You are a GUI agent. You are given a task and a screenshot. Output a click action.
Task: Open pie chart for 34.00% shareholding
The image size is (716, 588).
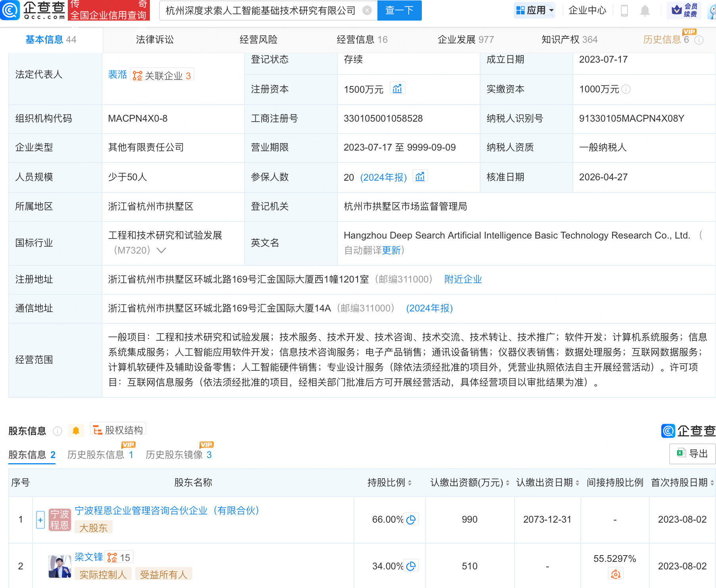(411, 566)
